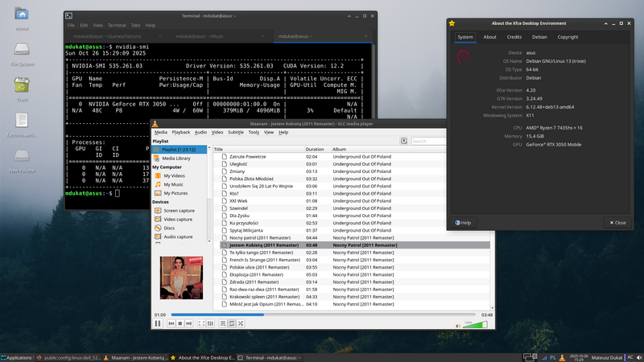644x362 pixels.
Task: Open Discs in VLC sidebar
Action: (169, 228)
